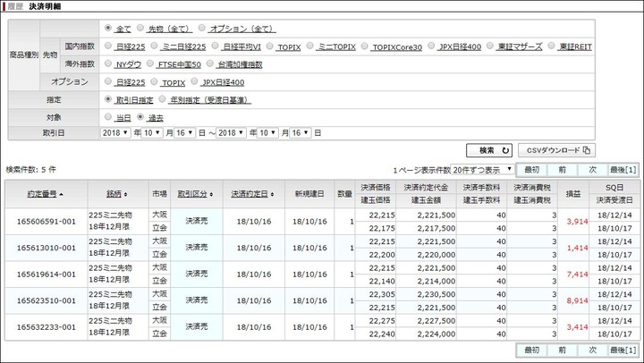644x363 pixels.
Task: Go to 最初 page in top pager
Action: (532, 170)
